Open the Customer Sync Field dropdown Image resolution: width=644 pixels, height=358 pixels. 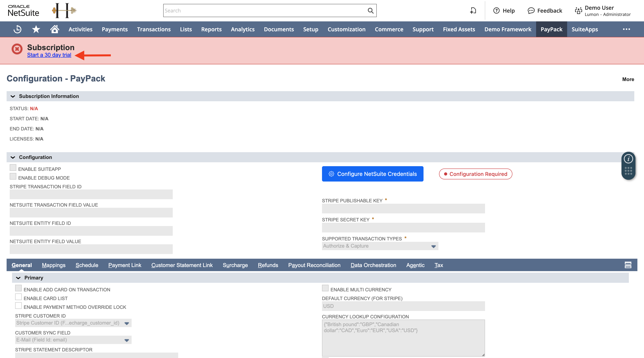click(73, 340)
